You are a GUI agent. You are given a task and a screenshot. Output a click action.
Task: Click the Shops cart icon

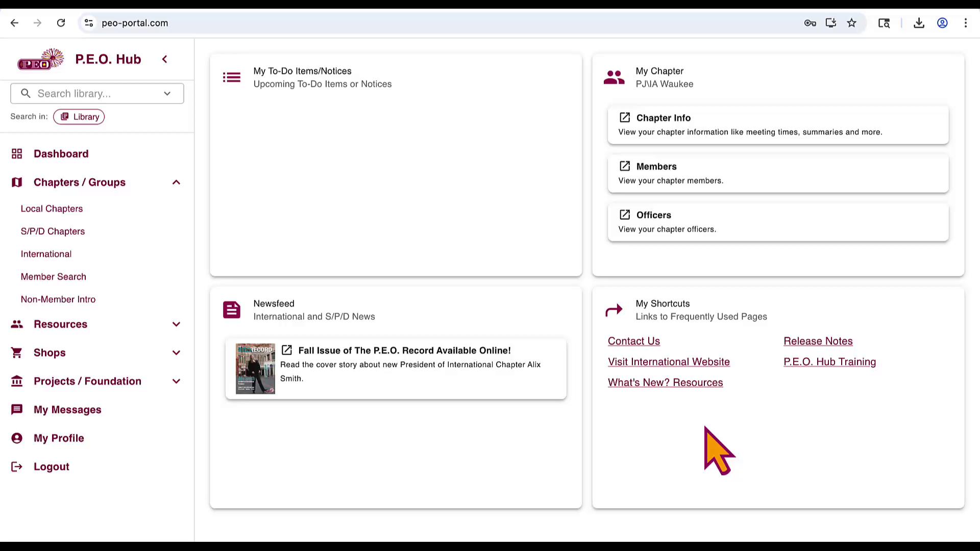point(17,353)
